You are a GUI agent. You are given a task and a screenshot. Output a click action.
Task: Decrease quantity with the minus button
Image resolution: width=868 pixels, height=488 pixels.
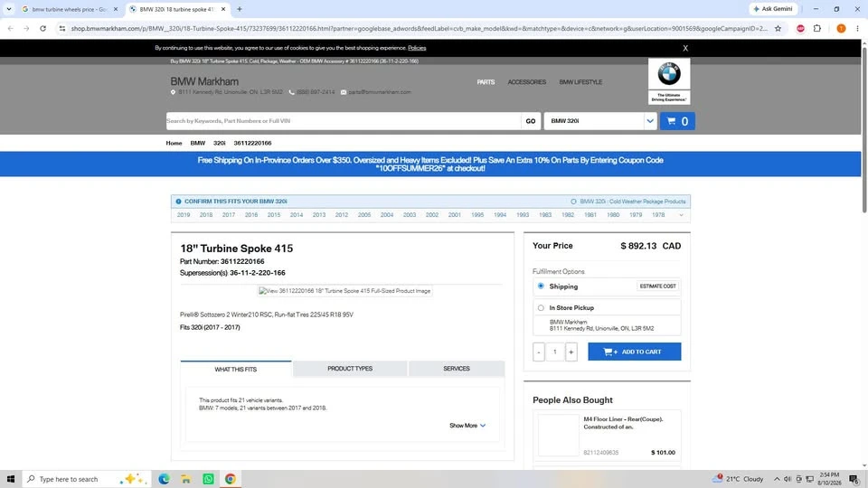click(x=539, y=352)
